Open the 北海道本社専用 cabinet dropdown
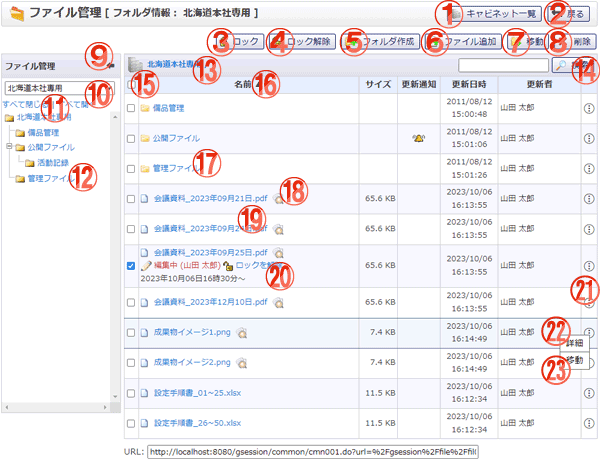Screen dimensions: 600x460 click(59, 88)
